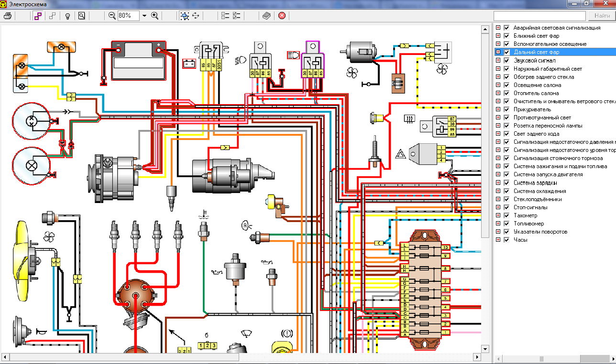Zoom in with the plus magnifier
This screenshot has width=616, height=364.
point(154,16)
